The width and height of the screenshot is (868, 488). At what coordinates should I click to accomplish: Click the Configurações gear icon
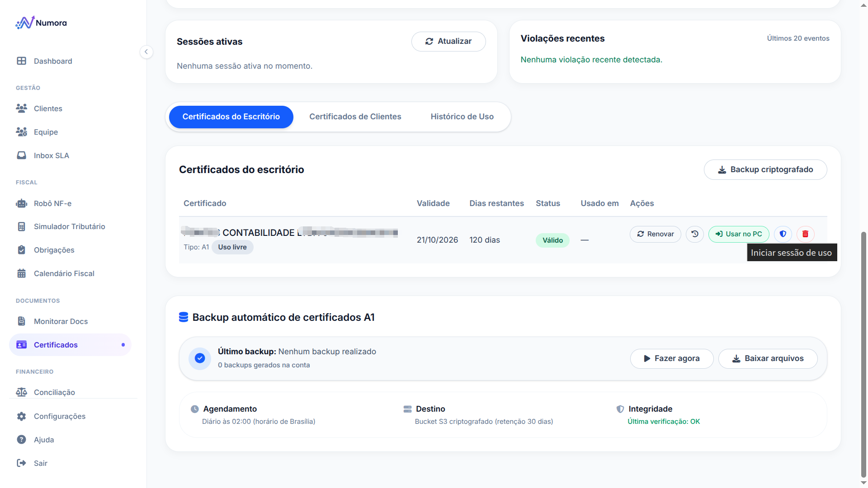(x=21, y=416)
